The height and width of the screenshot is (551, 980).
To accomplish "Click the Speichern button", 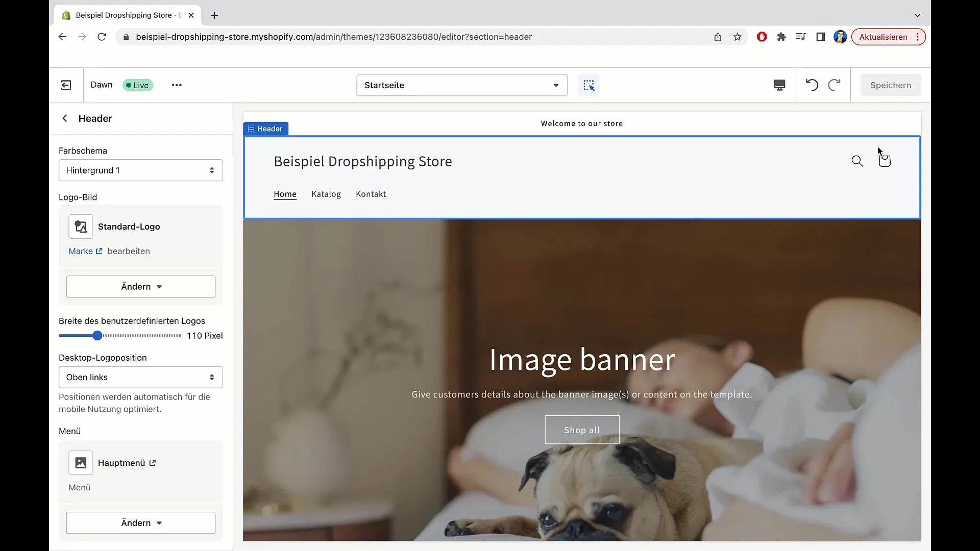I will point(891,85).
